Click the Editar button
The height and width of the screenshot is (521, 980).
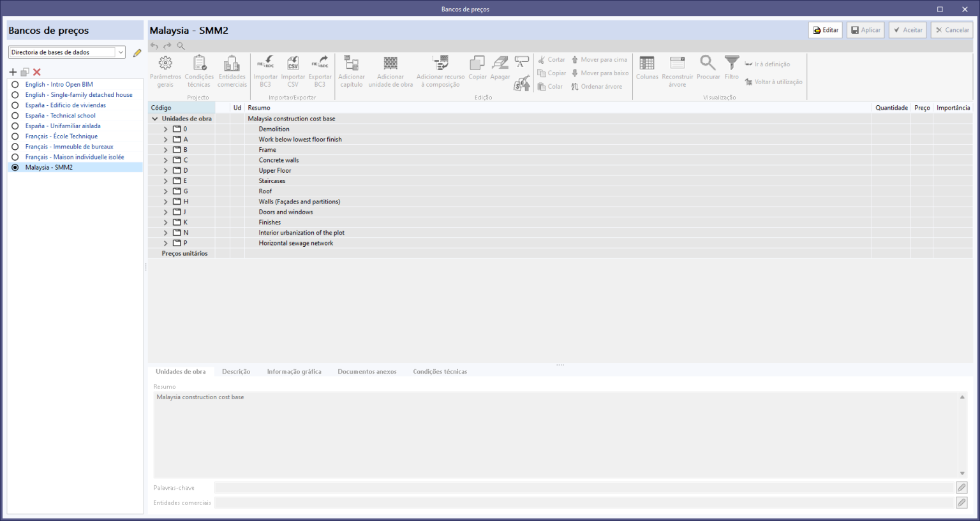point(826,30)
